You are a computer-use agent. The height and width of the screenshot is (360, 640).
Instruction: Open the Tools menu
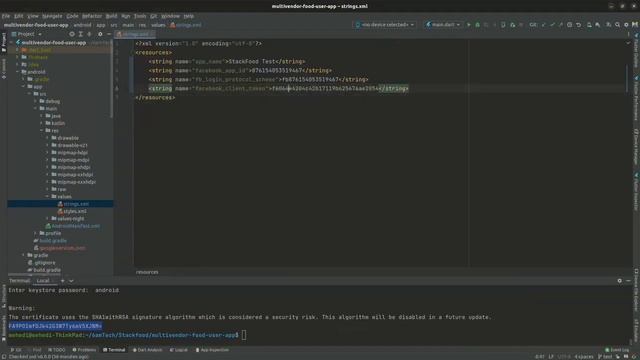[x=140, y=16]
